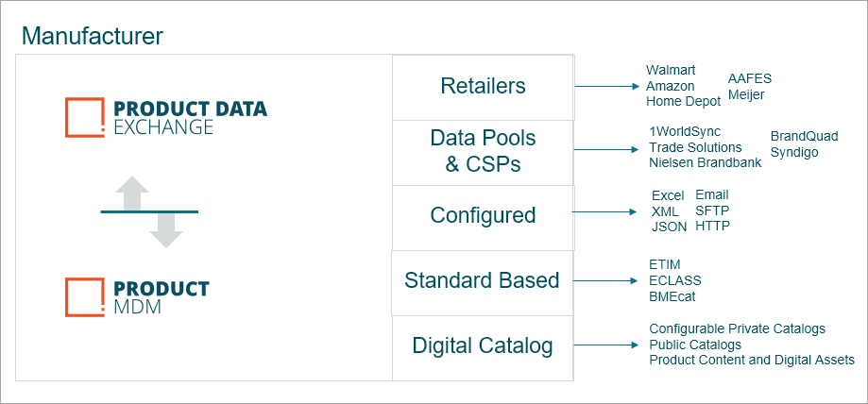Viewport: 868px width, 404px height.
Task: Click the 1WorldSync data pool label
Action: point(685,131)
